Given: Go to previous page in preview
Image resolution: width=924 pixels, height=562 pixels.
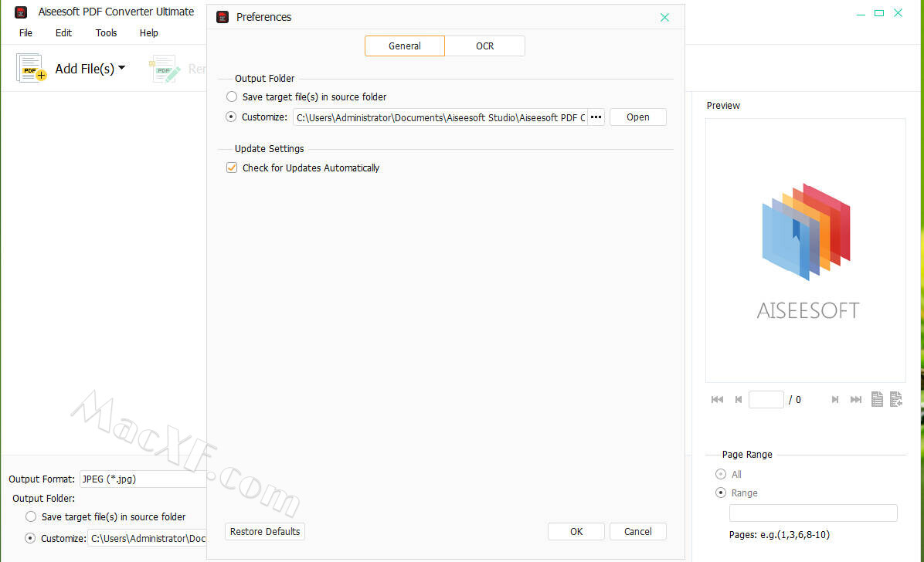Looking at the screenshot, I should 739,399.
